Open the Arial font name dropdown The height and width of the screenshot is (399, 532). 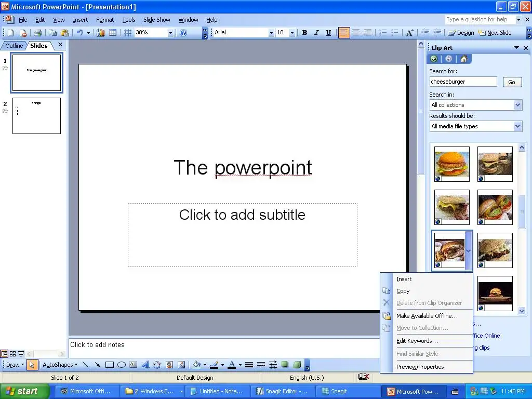click(x=271, y=33)
